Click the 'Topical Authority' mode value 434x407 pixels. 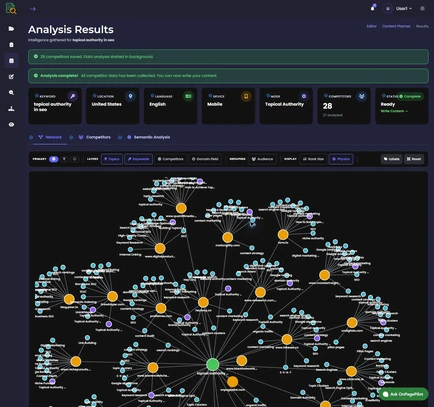click(284, 104)
